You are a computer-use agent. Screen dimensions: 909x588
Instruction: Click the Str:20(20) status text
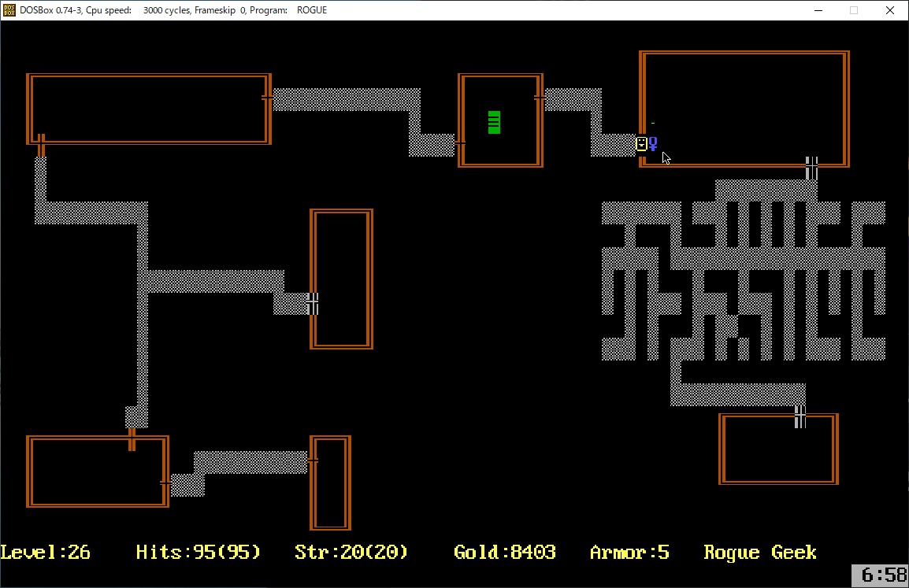[351, 552]
